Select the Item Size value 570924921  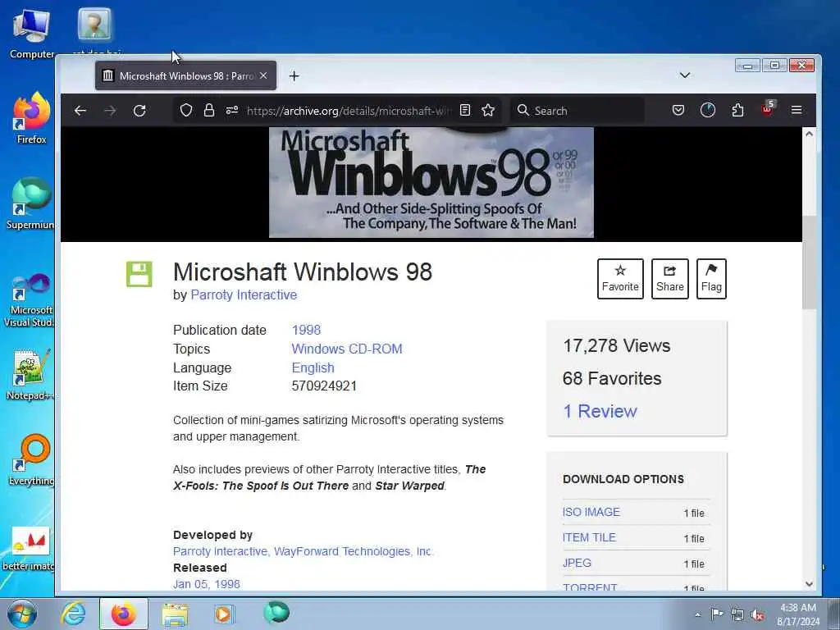(324, 386)
